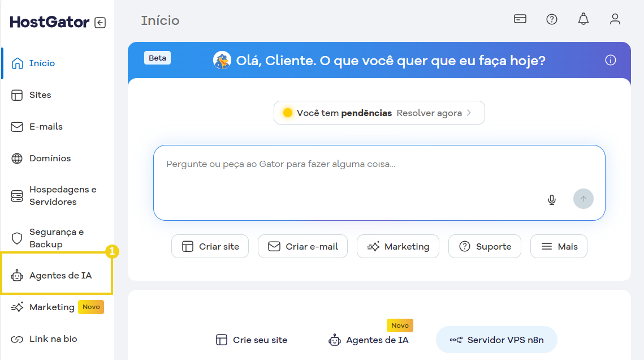Open notifications via the bell icon

(x=583, y=19)
